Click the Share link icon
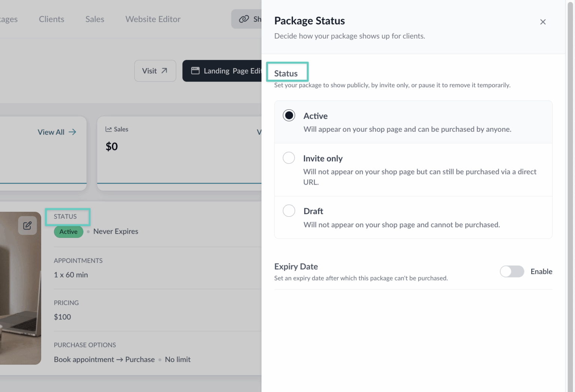 click(x=244, y=19)
